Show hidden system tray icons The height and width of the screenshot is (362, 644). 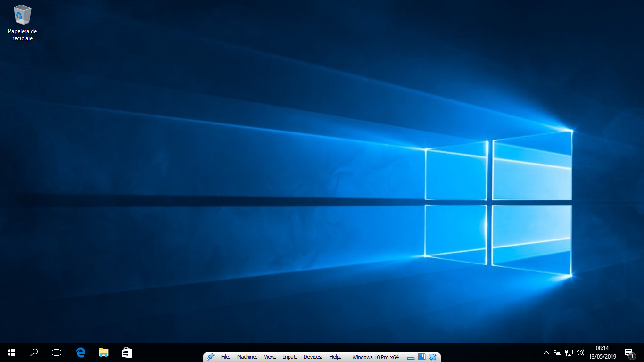coord(546,353)
